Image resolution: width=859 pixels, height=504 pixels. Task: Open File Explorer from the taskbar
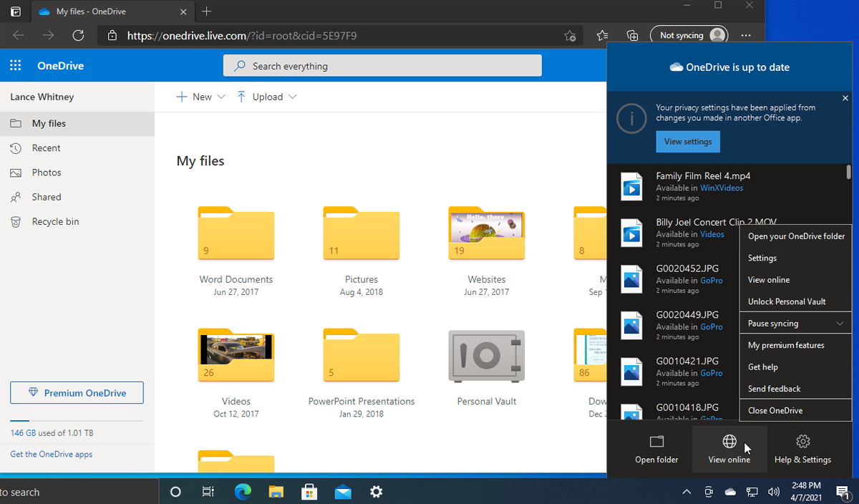(x=276, y=492)
